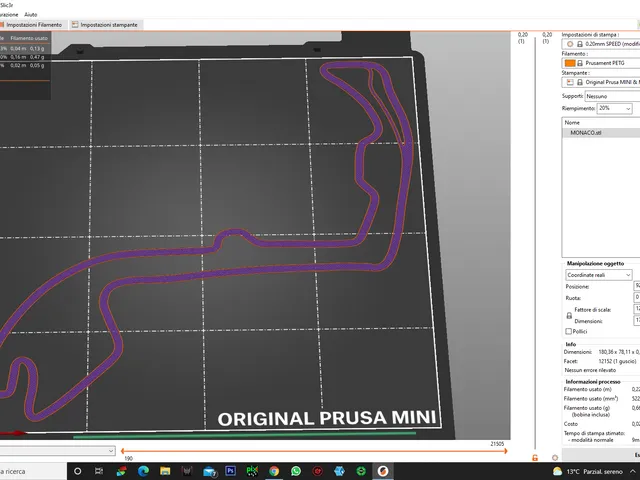Open Task View on the taskbar

[99, 471]
